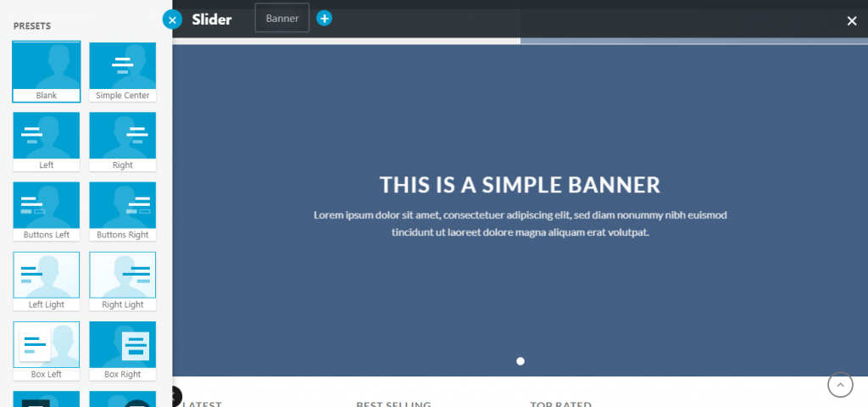868x407 pixels.
Task: Choose the Box Left preset
Action: click(47, 351)
